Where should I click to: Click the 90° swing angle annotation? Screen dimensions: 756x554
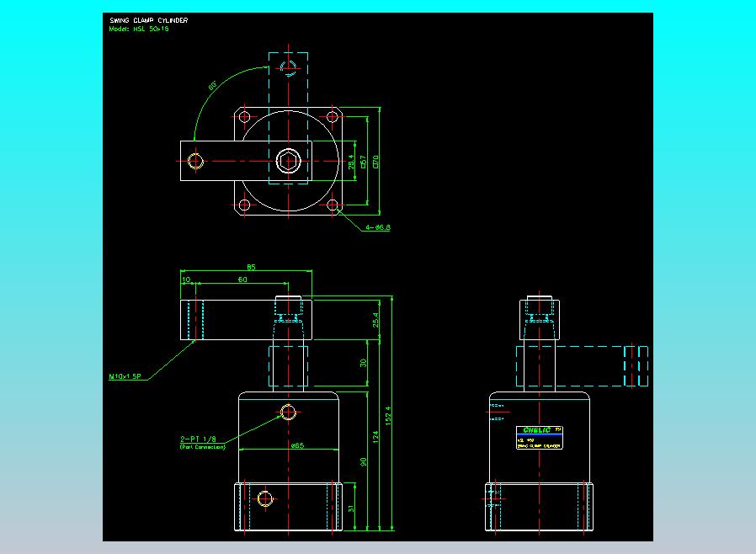(x=213, y=86)
